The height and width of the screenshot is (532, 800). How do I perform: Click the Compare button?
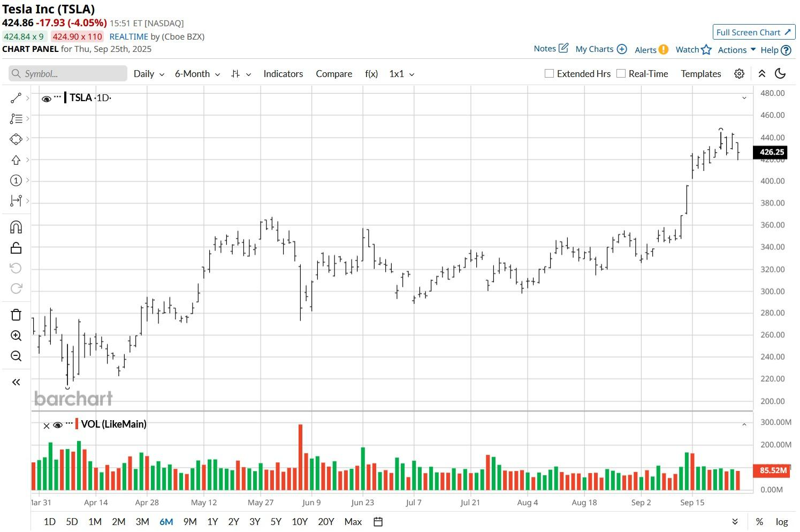(x=334, y=74)
